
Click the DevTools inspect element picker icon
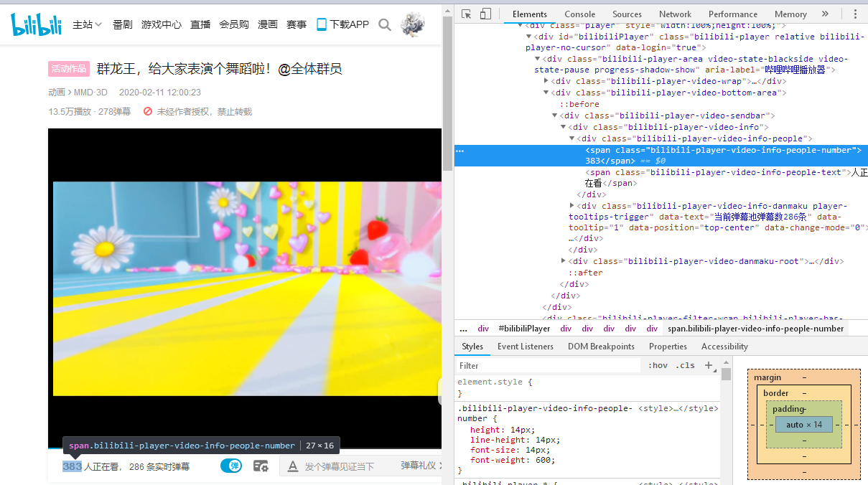(467, 14)
